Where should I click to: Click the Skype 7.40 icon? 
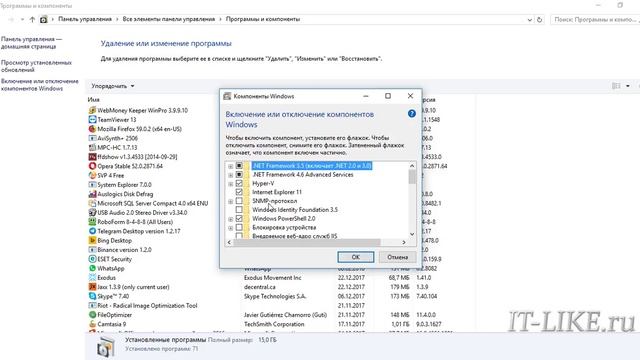pos(92,296)
